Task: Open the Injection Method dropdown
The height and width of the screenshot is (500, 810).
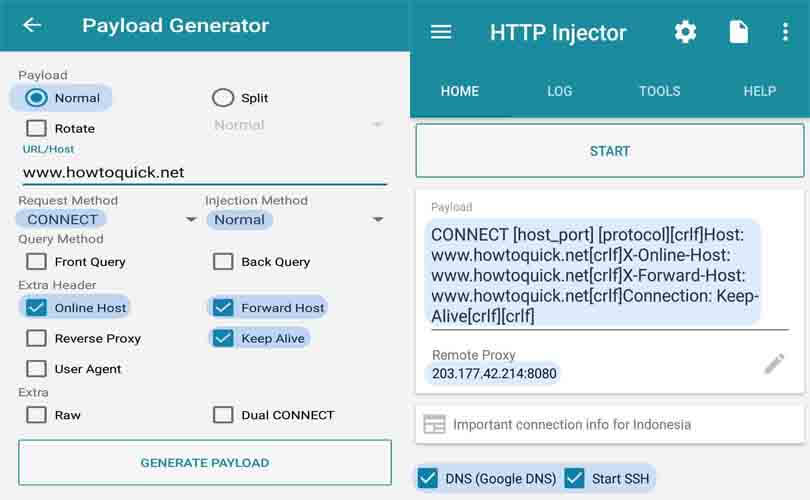Action: (x=378, y=220)
